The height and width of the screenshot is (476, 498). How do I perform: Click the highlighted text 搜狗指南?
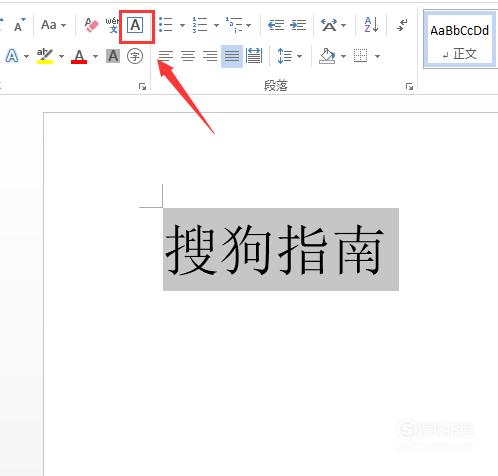coord(275,249)
